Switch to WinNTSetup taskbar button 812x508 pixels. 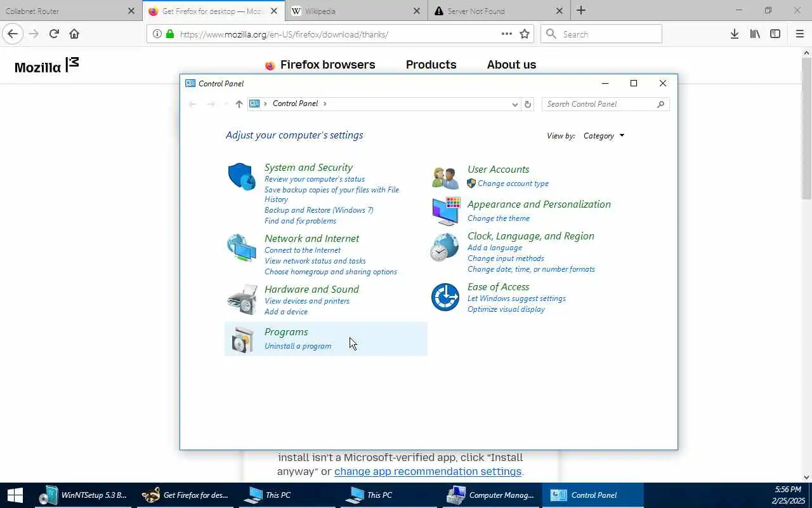tap(83, 495)
